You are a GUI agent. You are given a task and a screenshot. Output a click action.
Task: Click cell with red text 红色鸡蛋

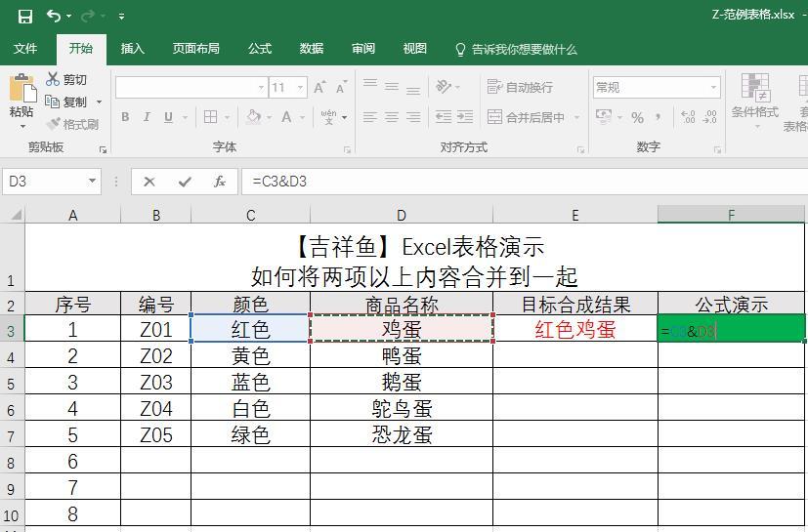click(575, 329)
